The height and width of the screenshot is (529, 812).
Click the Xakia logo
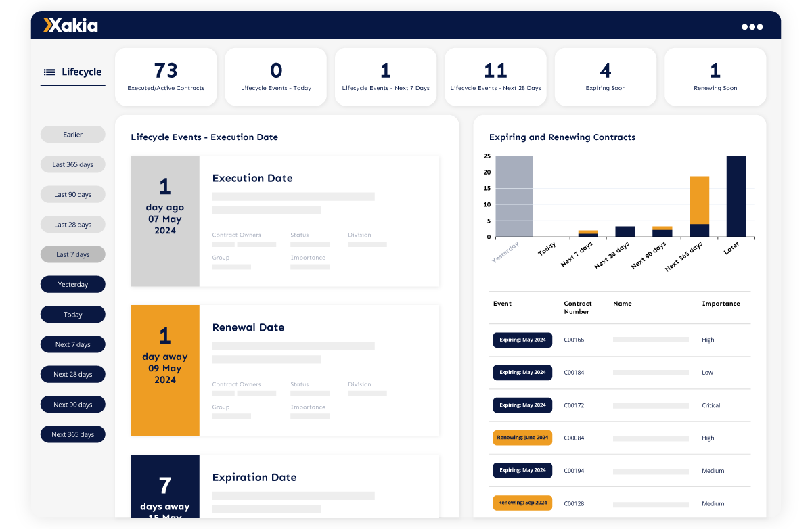[x=70, y=25]
